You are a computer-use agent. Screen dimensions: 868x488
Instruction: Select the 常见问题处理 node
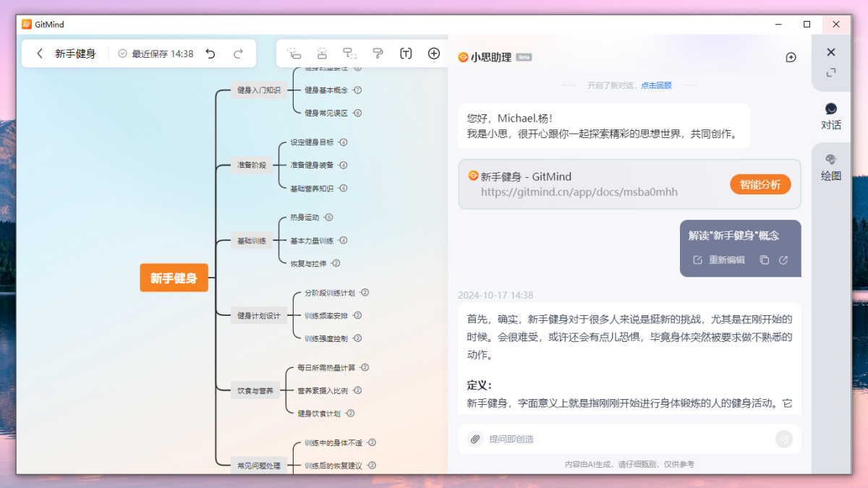pos(259,466)
